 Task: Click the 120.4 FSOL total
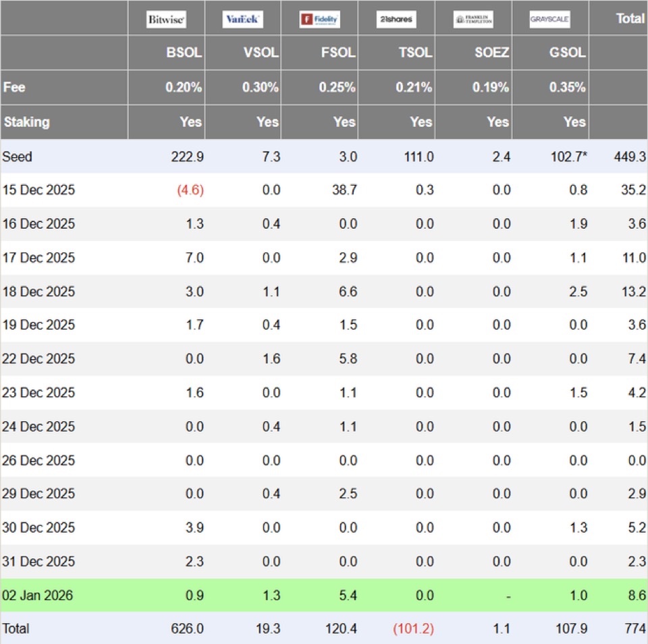tap(341, 628)
